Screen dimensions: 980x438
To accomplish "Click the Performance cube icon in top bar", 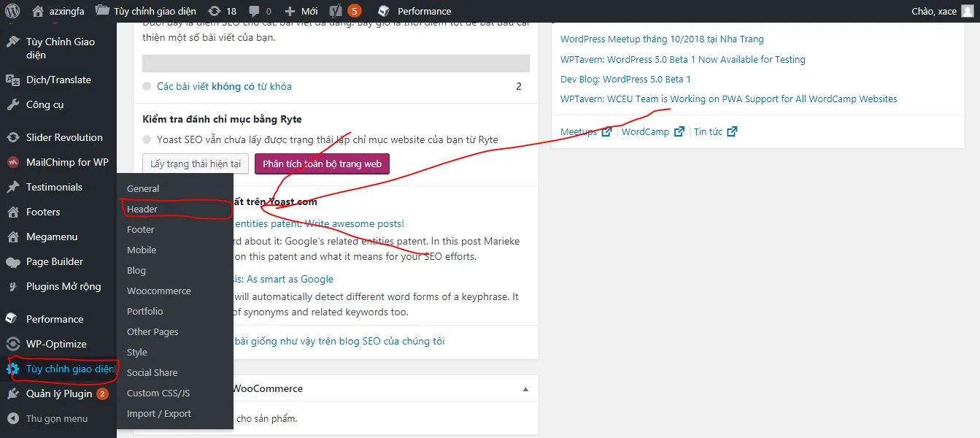I will [x=383, y=11].
